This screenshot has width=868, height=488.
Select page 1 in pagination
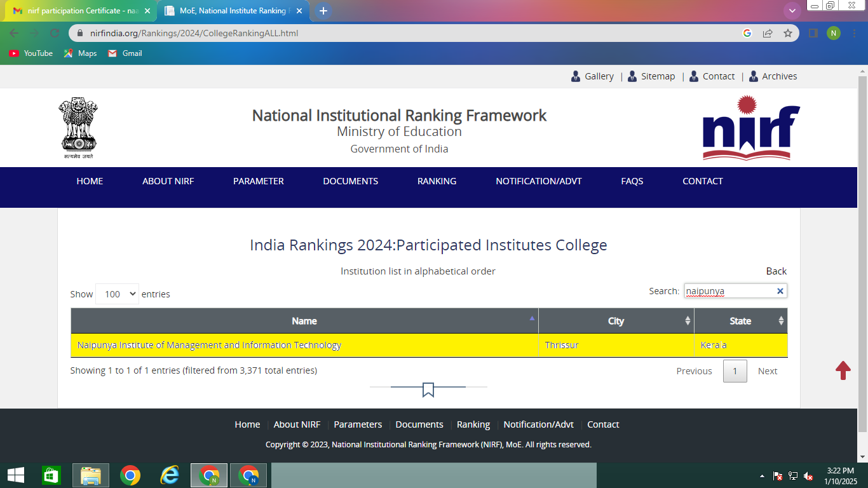(x=735, y=371)
